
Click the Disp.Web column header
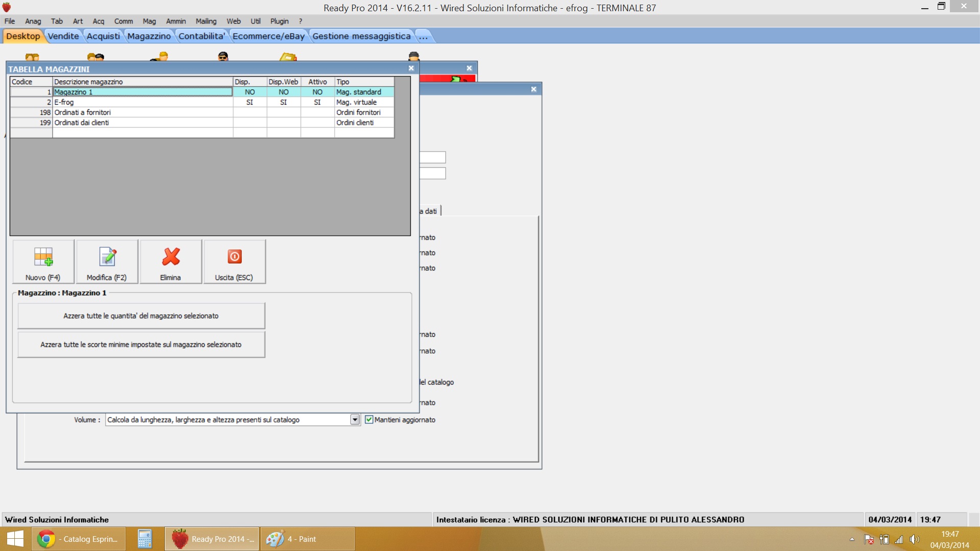pyautogui.click(x=284, y=82)
